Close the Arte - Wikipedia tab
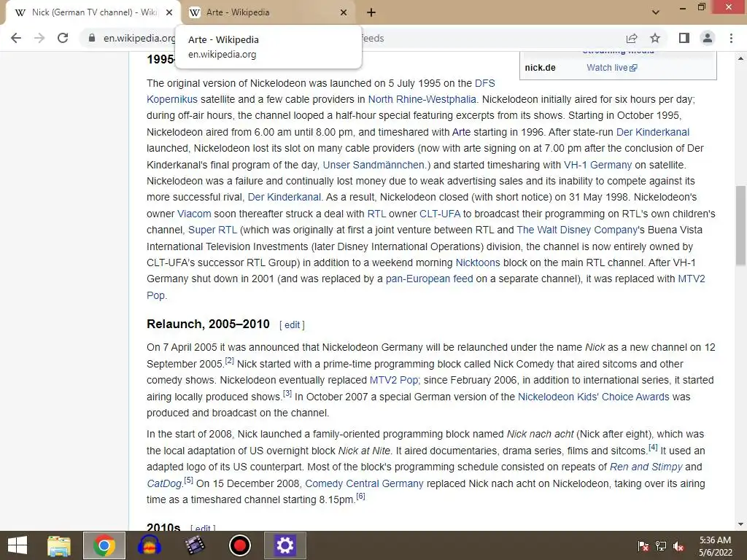This screenshot has width=747, height=560. pyautogui.click(x=344, y=12)
